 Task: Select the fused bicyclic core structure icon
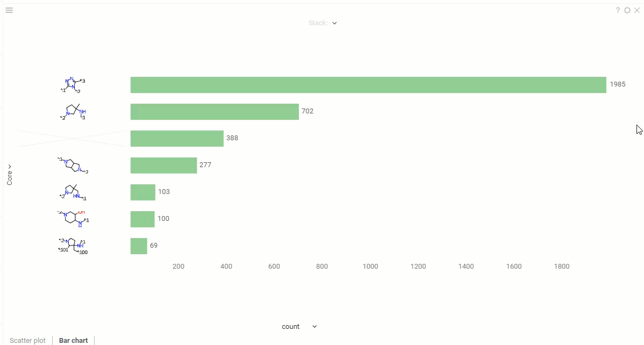pyautogui.click(x=73, y=165)
